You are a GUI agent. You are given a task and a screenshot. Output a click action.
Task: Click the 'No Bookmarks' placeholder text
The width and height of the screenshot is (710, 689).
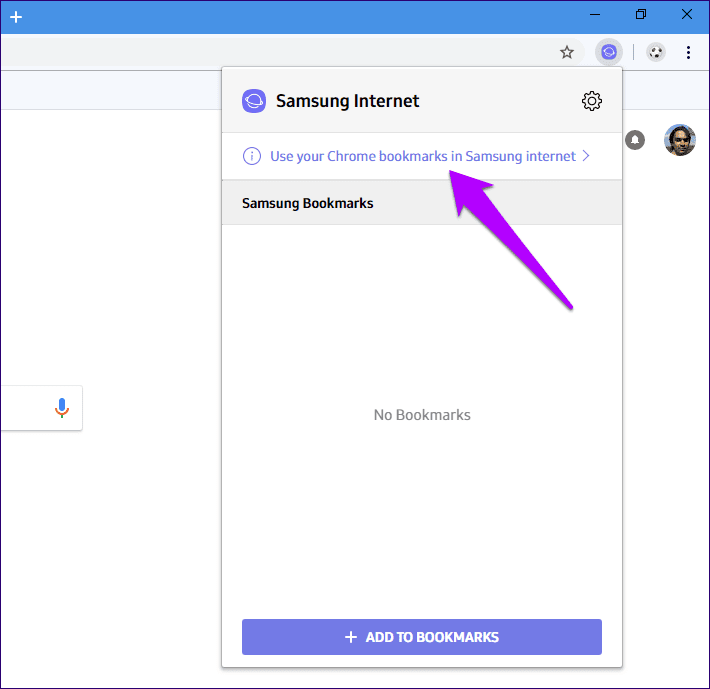[422, 415]
